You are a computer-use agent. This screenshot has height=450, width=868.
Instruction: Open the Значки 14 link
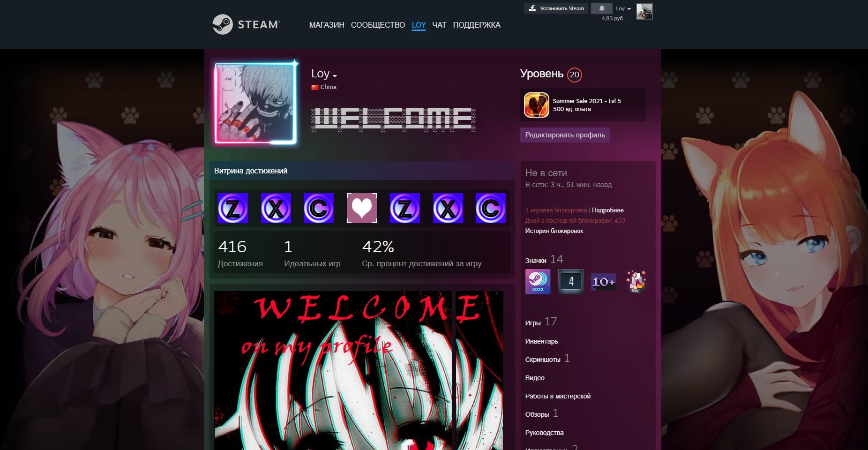(544, 260)
